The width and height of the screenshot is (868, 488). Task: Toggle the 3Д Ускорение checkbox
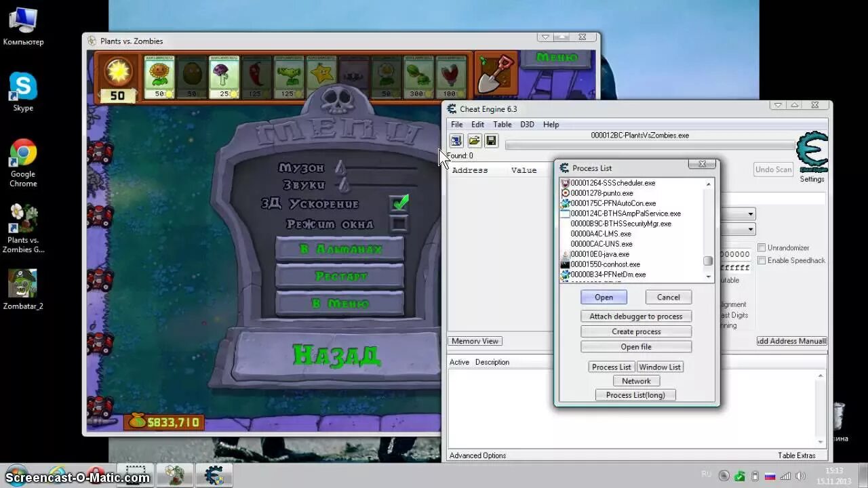tap(399, 203)
